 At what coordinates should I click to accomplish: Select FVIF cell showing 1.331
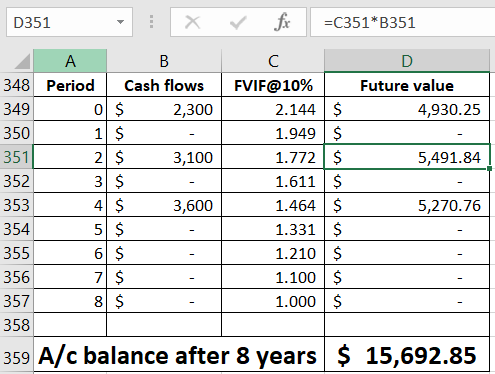click(273, 229)
